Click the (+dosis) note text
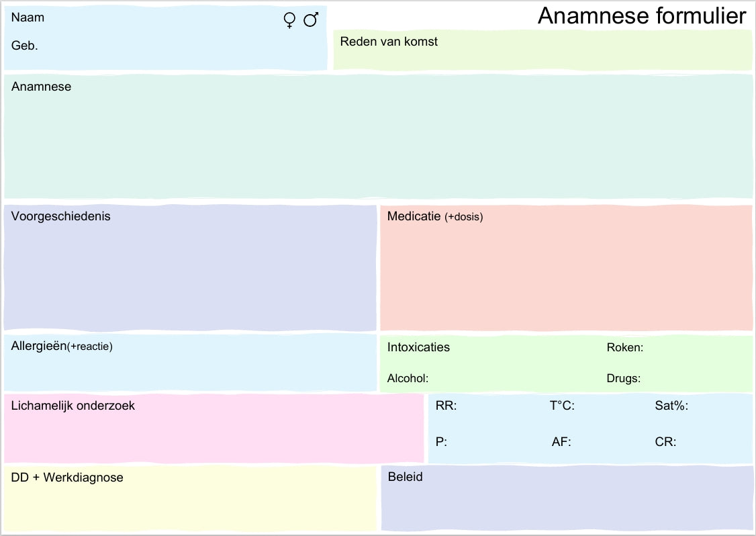Image resolution: width=756 pixels, height=536 pixels. [464, 217]
